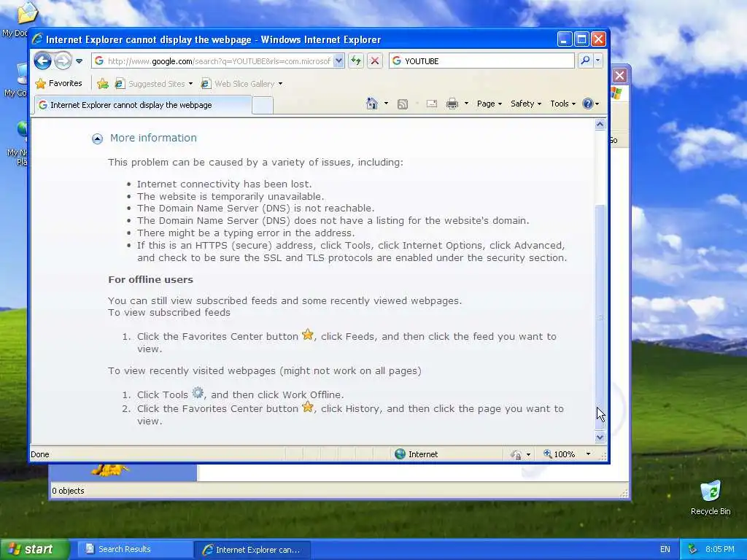Expand the Web Slice Gallery dropdown
747x560 pixels.
coord(280,84)
